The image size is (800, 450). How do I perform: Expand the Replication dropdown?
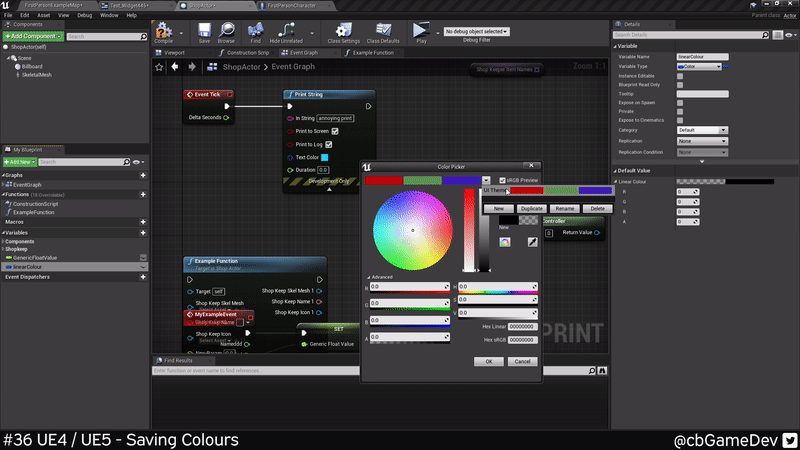pyautogui.click(x=702, y=141)
